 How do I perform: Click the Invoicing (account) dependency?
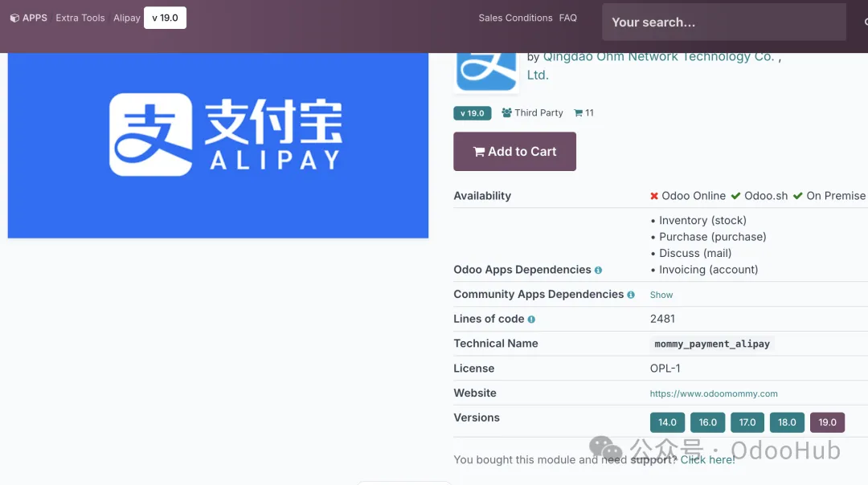pos(708,270)
